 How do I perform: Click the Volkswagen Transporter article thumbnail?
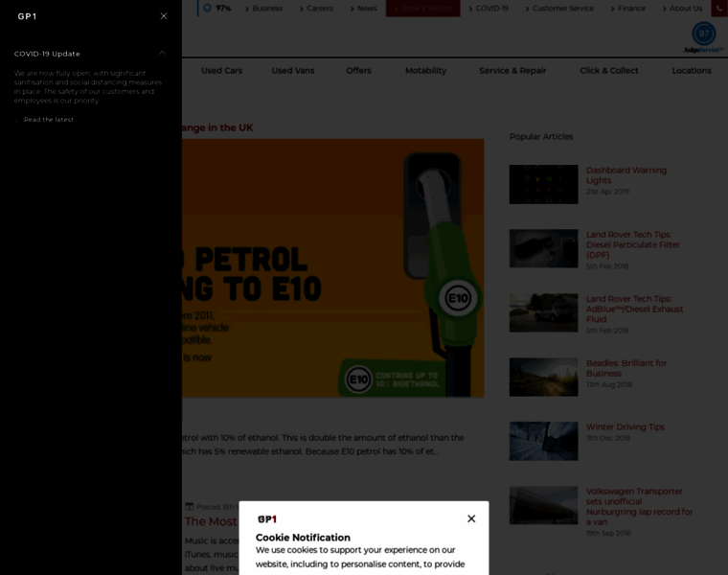point(544,505)
